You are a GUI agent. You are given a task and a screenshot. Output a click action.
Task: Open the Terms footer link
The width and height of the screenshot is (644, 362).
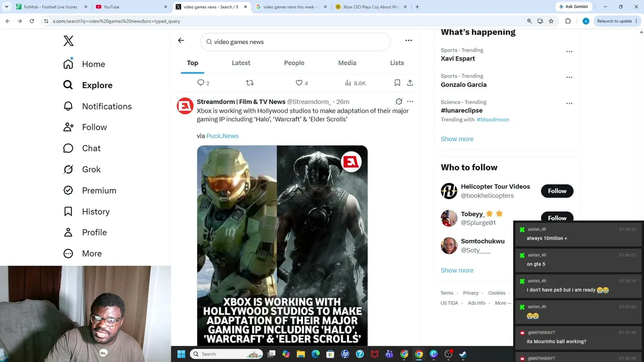pos(447,293)
